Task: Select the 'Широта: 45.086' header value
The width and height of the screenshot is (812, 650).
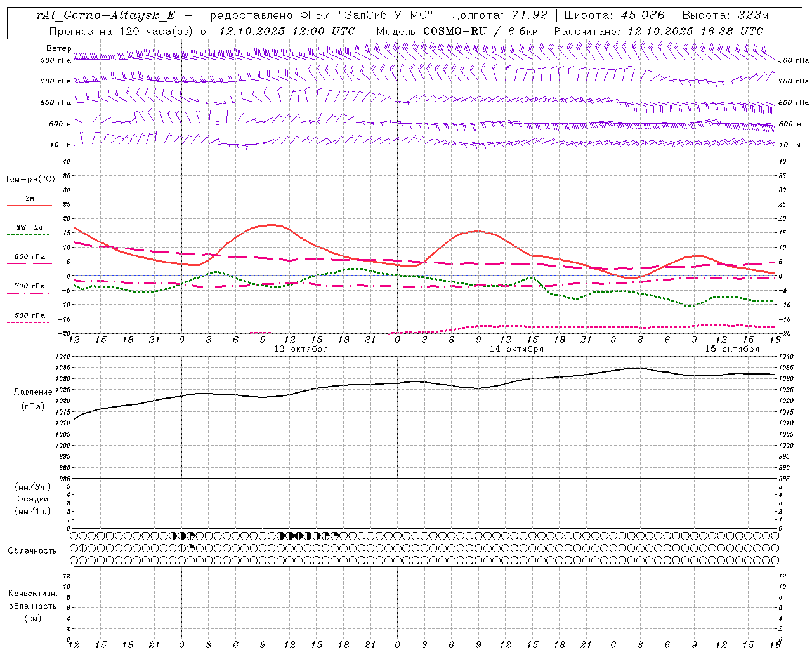Action: [614, 15]
